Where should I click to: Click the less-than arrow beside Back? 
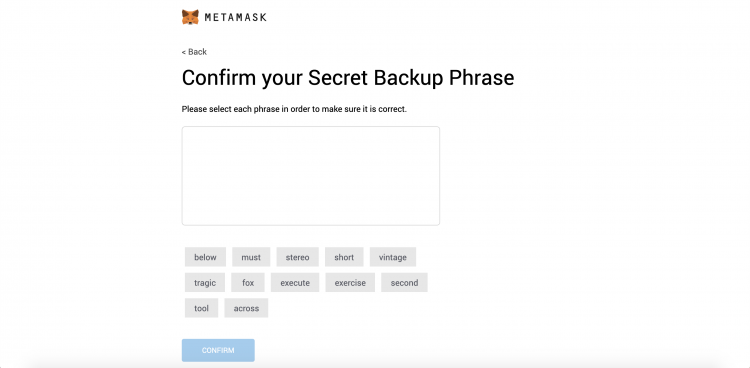tap(184, 52)
